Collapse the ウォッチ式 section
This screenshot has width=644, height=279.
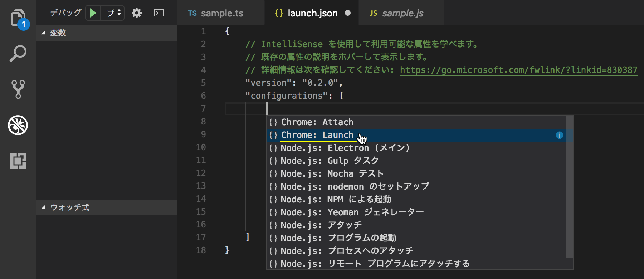107,207
